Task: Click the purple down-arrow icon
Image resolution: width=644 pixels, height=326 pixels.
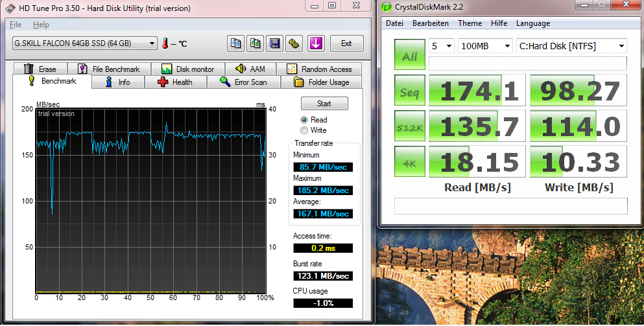Action: 316,43
